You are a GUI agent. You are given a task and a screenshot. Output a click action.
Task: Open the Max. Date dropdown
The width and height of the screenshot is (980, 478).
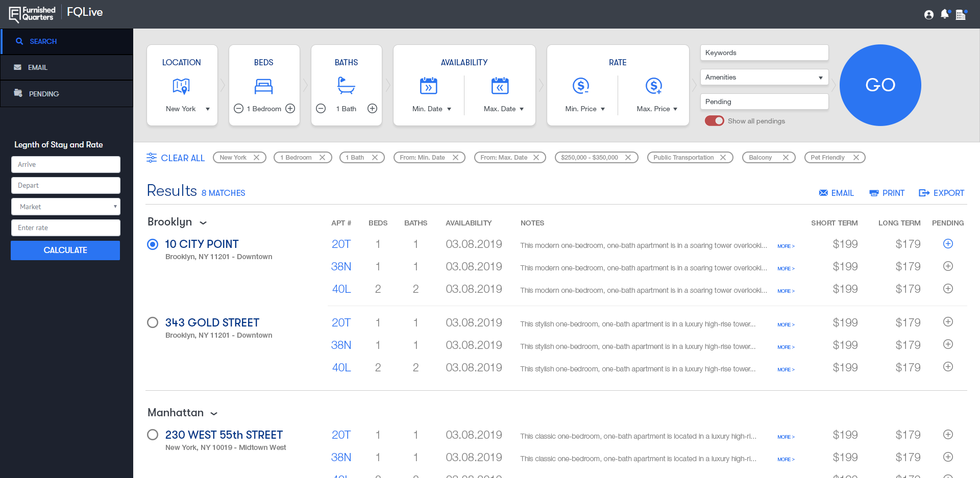504,109
